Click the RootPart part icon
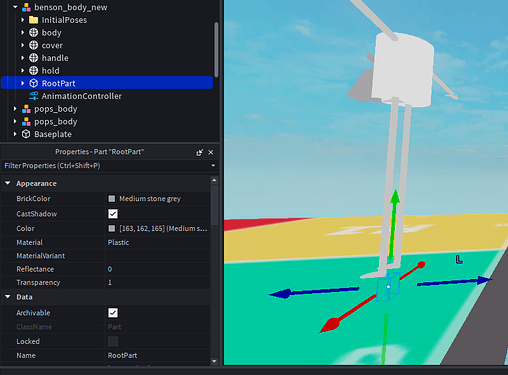 pos(33,83)
